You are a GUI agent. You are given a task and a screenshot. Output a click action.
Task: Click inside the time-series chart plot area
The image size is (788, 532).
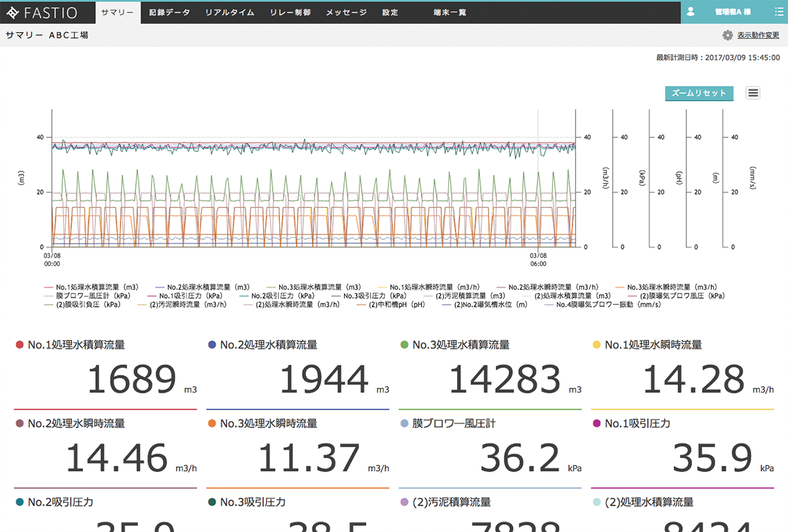click(x=313, y=177)
